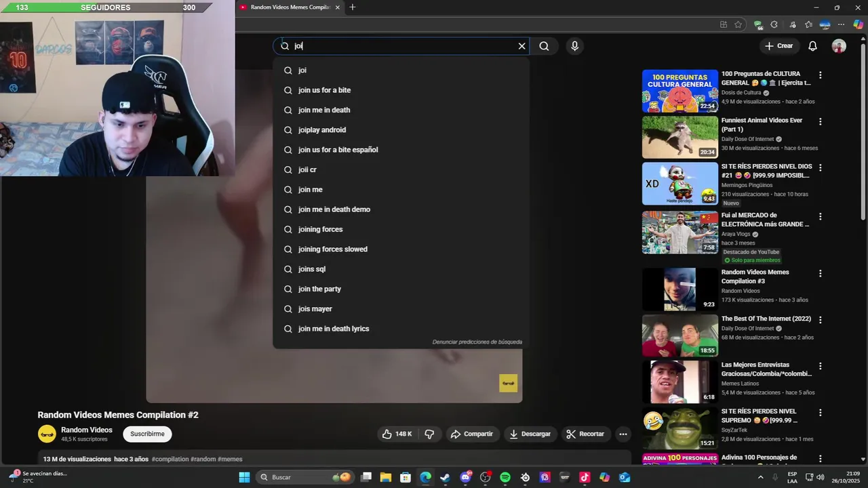Open options menu for 'SI TE RÍES PIERDES NIVEL DIOS'

820,167
